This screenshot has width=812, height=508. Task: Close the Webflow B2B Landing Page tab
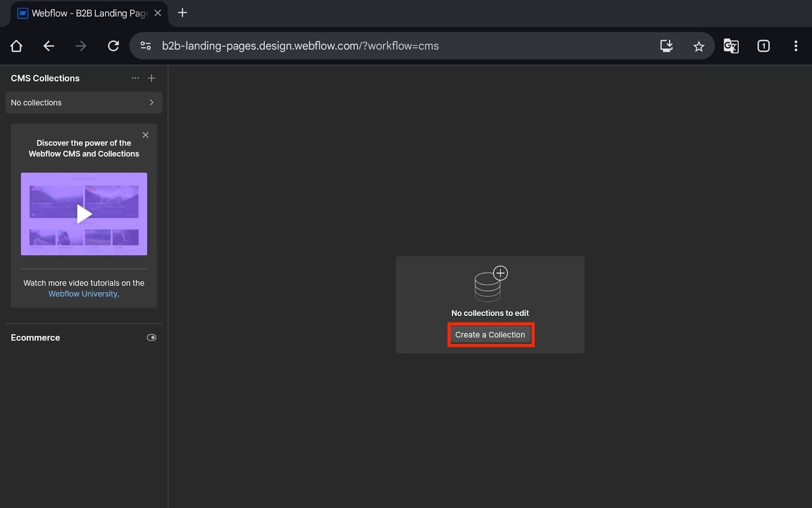coord(158,13)
